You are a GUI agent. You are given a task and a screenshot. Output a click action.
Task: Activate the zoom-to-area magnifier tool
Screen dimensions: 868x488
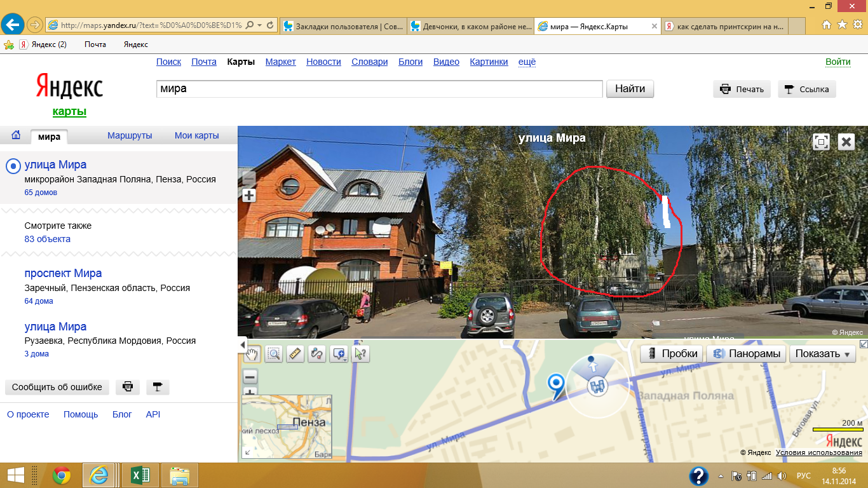pos(274,354)
